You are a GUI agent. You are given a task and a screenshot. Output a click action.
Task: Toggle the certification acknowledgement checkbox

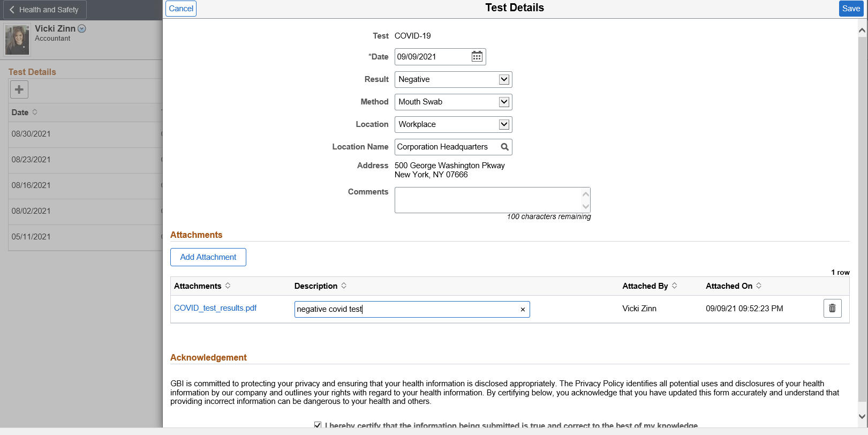pos(318,425)
